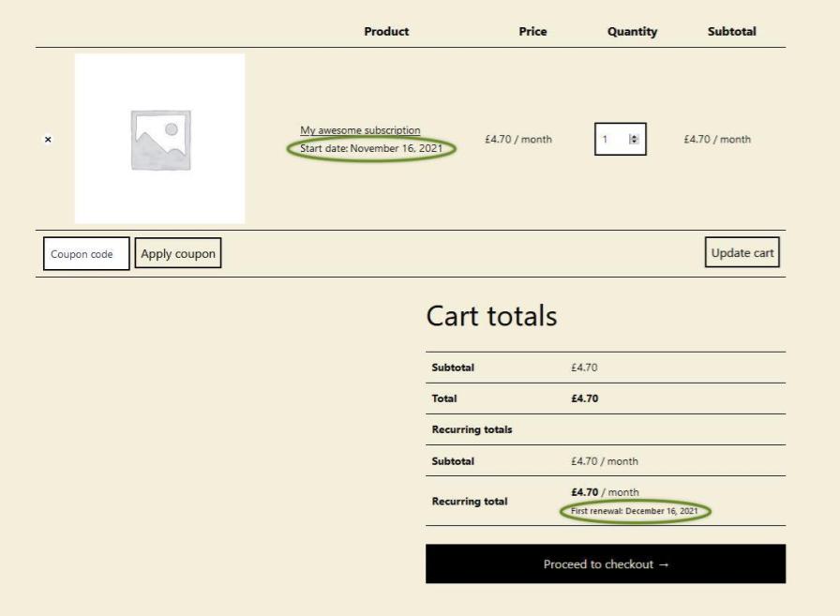
Task: Click the quantity stepper arrows
Action: [634, 140]
